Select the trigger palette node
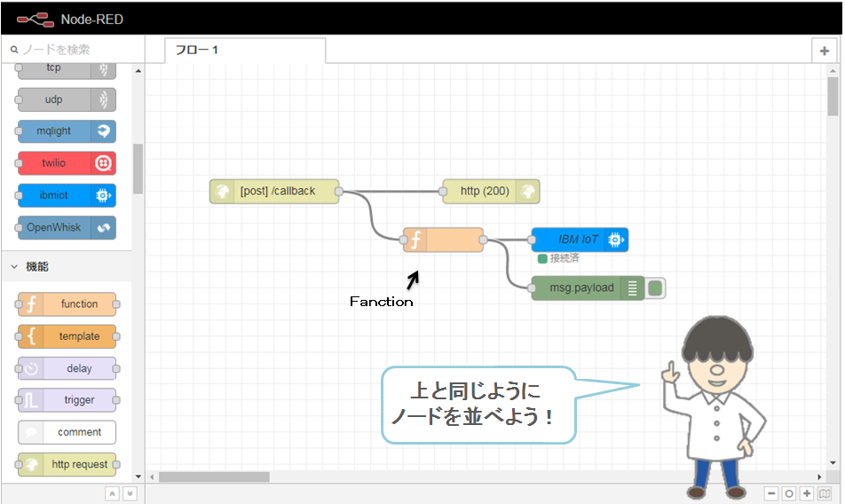Viewport: 845px width, 504px height. click(x=67, y=400)
